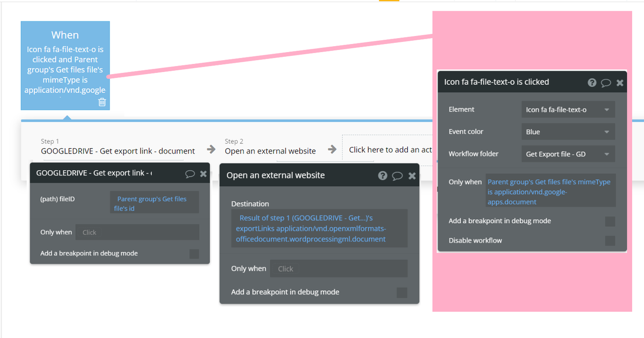The height and width of the screenshot is (338, 644).
Task: Click the Destination label
Action: (250, 204)
